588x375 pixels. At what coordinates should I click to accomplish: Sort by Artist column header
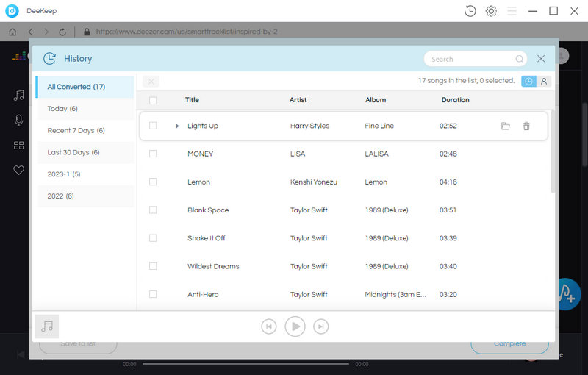tap(298, 100)
